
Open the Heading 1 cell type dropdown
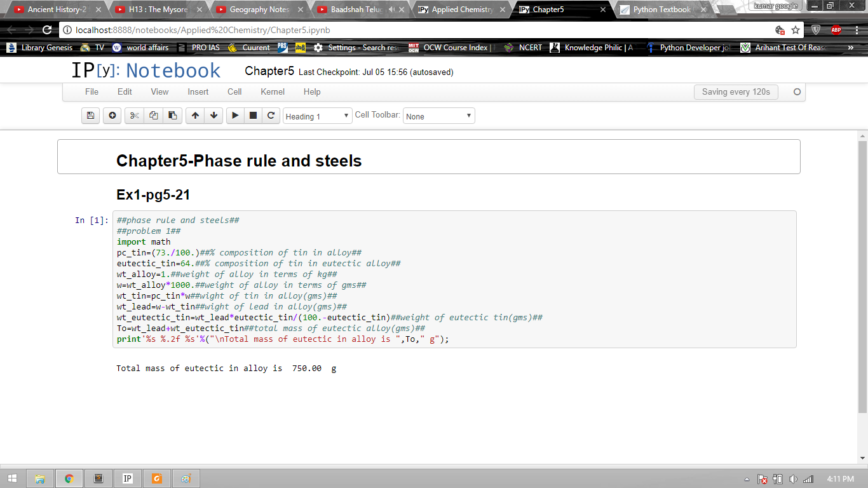coord(317,116)
